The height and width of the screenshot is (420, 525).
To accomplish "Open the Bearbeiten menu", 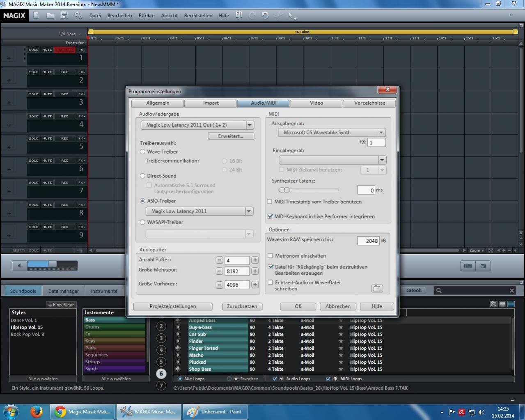I will coord(119,16).
